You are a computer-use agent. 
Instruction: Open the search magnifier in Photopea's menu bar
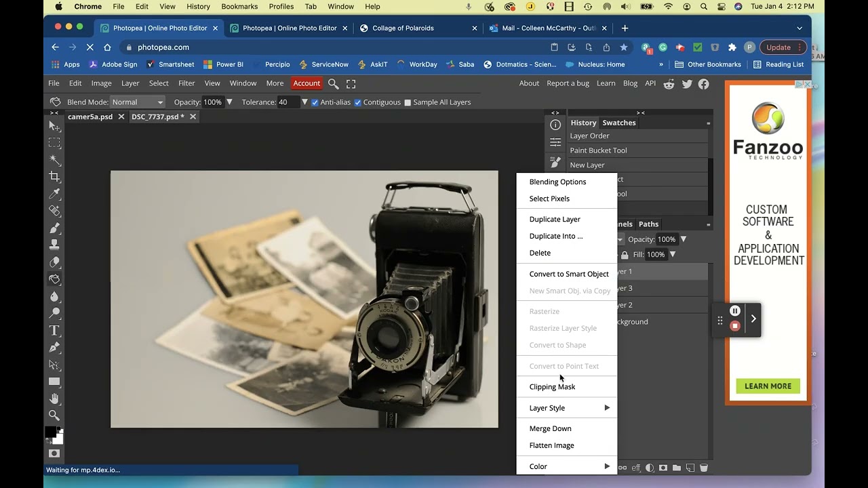(334, 83)
